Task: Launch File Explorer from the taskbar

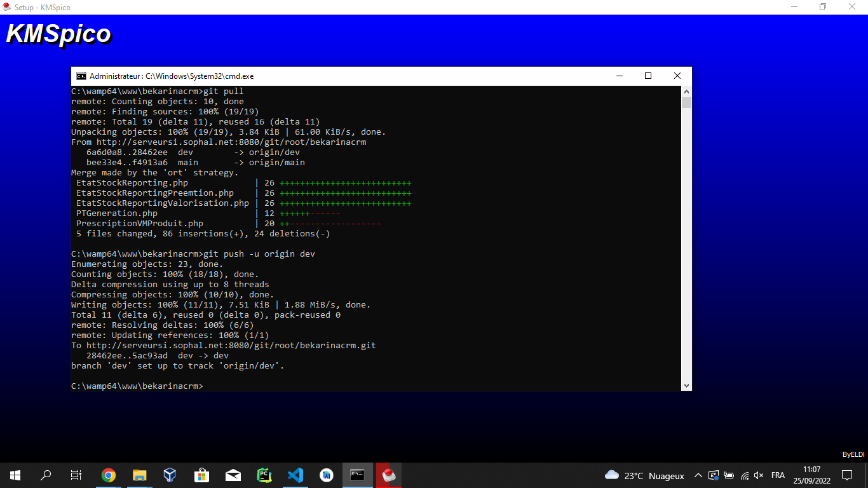Action: coord(140,475)
